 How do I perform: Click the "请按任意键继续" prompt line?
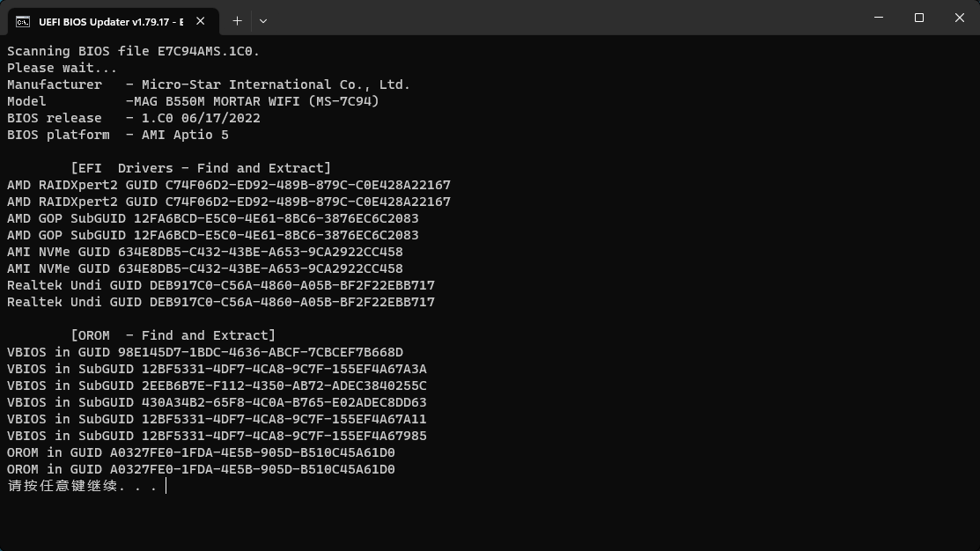tap(84, 486)
